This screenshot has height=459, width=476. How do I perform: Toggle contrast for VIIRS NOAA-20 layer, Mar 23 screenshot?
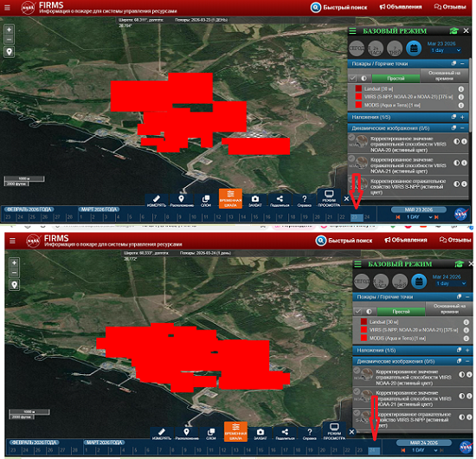456,141
